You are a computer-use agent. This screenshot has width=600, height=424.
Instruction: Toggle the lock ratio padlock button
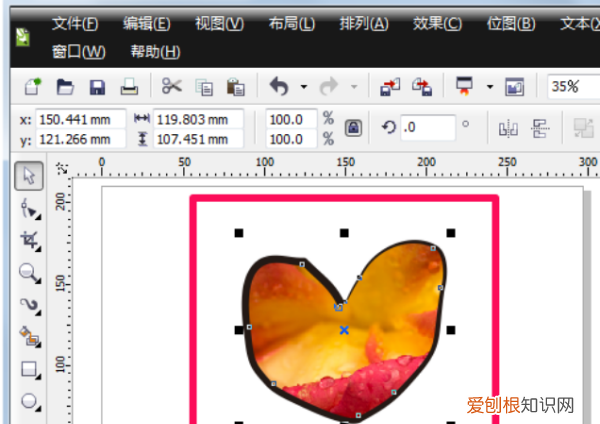[352, 128]
